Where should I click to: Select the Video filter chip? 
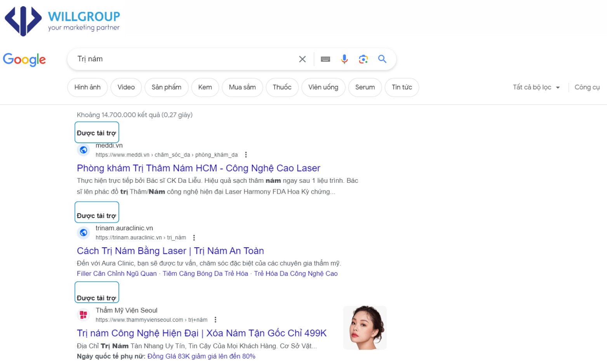(126, 87)
